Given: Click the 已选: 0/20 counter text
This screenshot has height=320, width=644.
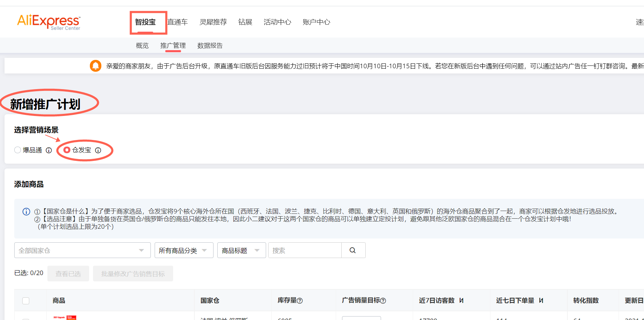Looking at the screenshot, I should coord(29,273).
